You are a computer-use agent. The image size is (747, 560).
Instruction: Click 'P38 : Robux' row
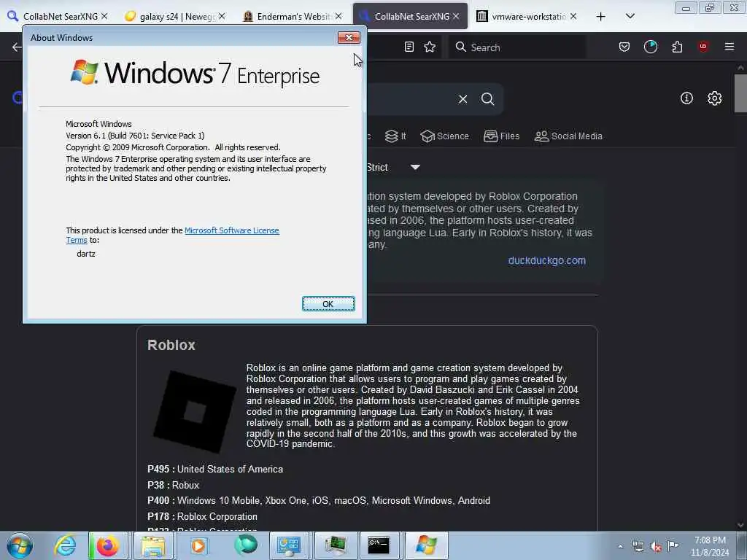[174, 485]
